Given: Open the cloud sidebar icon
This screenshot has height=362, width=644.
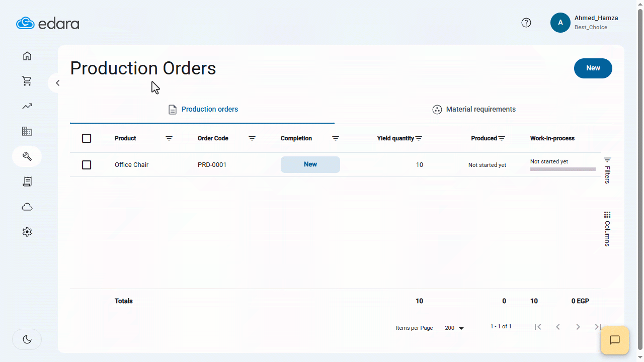Looking at the screenshot, I should 27,207.
